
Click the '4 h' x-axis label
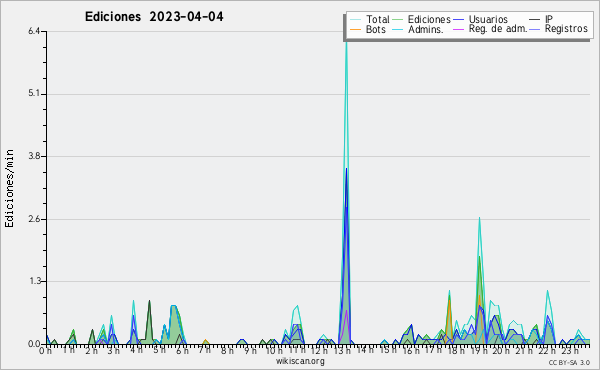coord(137,350)
